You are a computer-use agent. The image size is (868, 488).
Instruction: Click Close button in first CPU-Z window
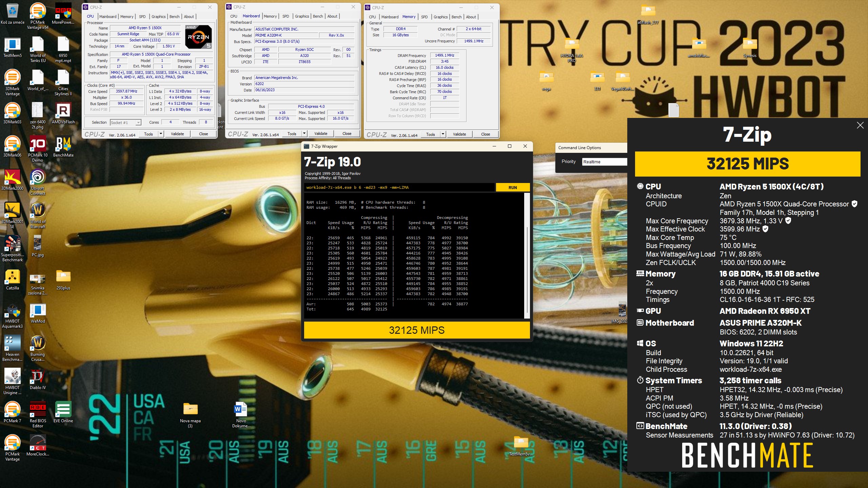[203, 134]
